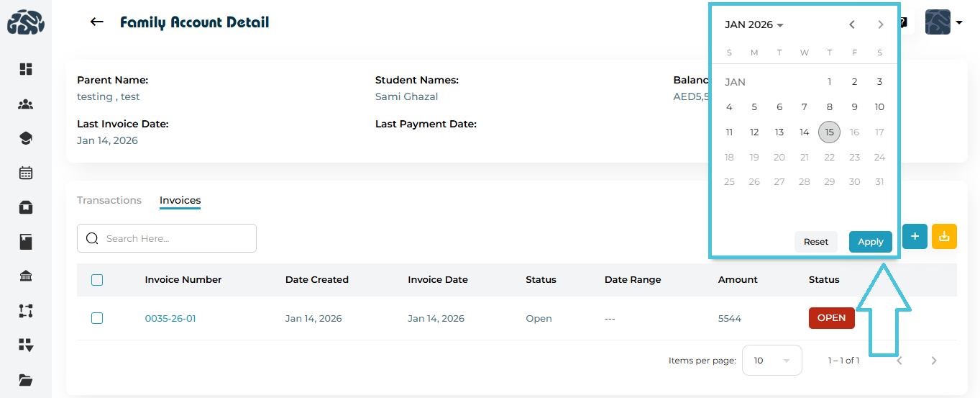
Task: Select the Invoices tab
Action: 180,200
